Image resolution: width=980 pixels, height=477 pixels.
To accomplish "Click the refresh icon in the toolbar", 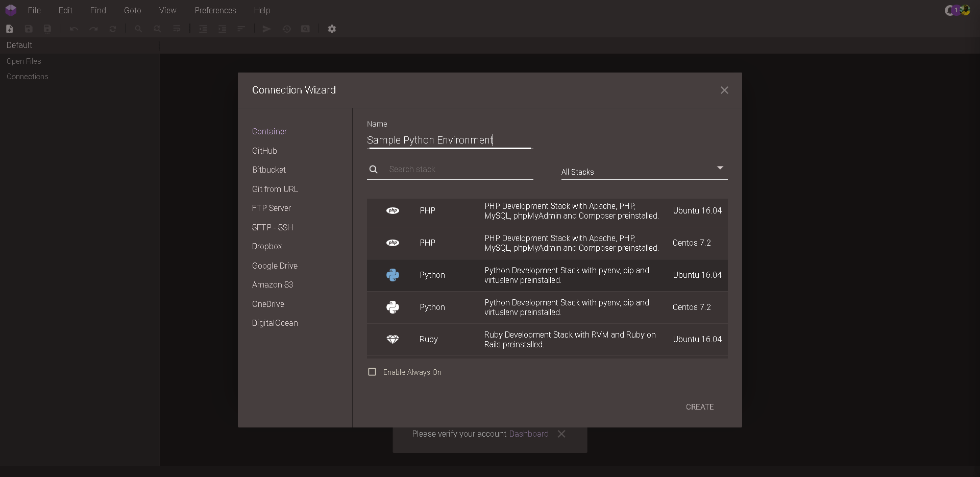I will (112, 29).
